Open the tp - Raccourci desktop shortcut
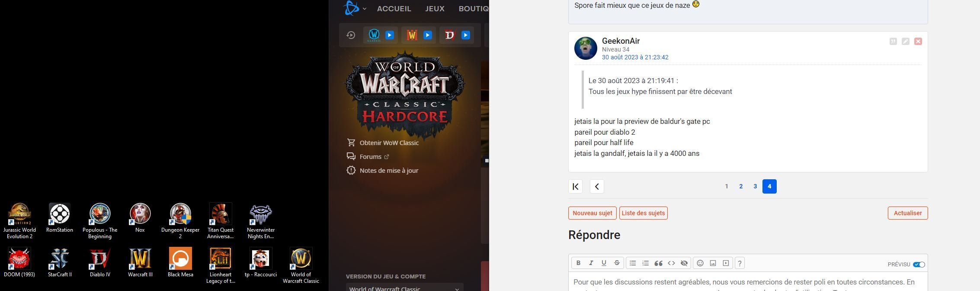The image size is (980, 291). coord(261,262)
